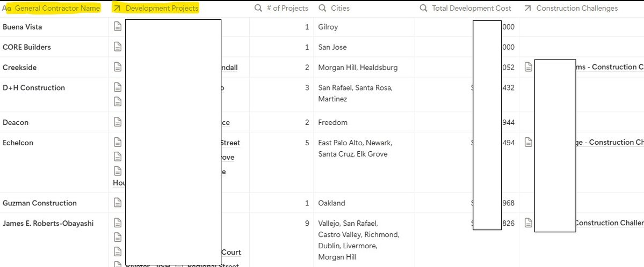Open the project link ending in 'Street' in the Echelcon row
Image resolution: width=644 pixels, height=267 pixels.
[x=231, y=143]
